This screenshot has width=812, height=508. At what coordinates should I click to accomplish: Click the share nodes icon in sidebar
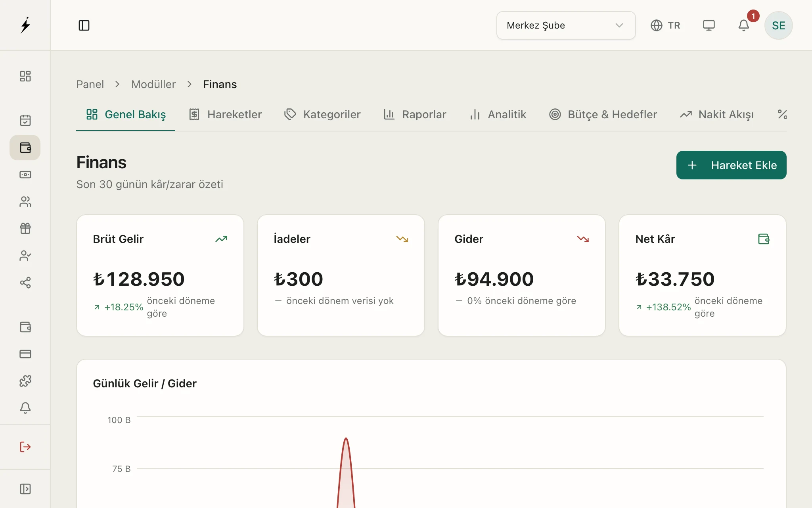point(25,283)
